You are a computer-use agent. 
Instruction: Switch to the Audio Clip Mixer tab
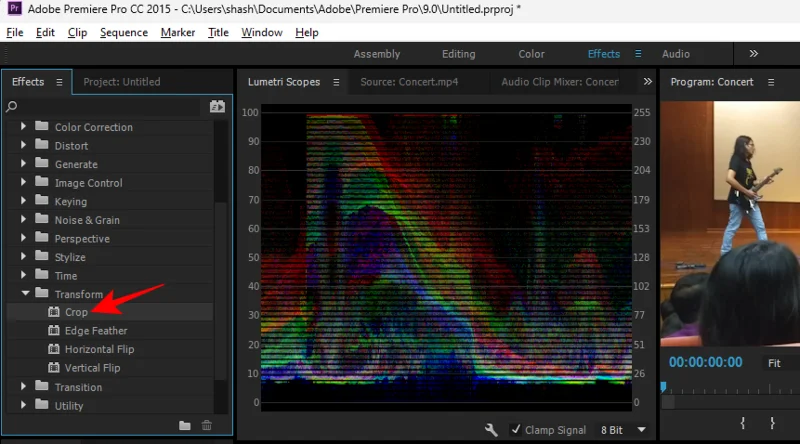point(559,82)
